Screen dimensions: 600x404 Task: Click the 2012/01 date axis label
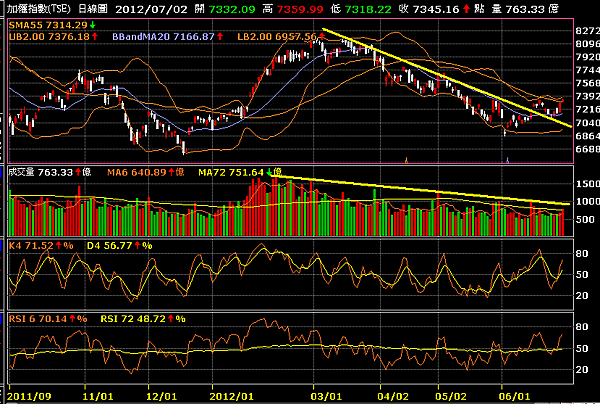click(232, 396)
